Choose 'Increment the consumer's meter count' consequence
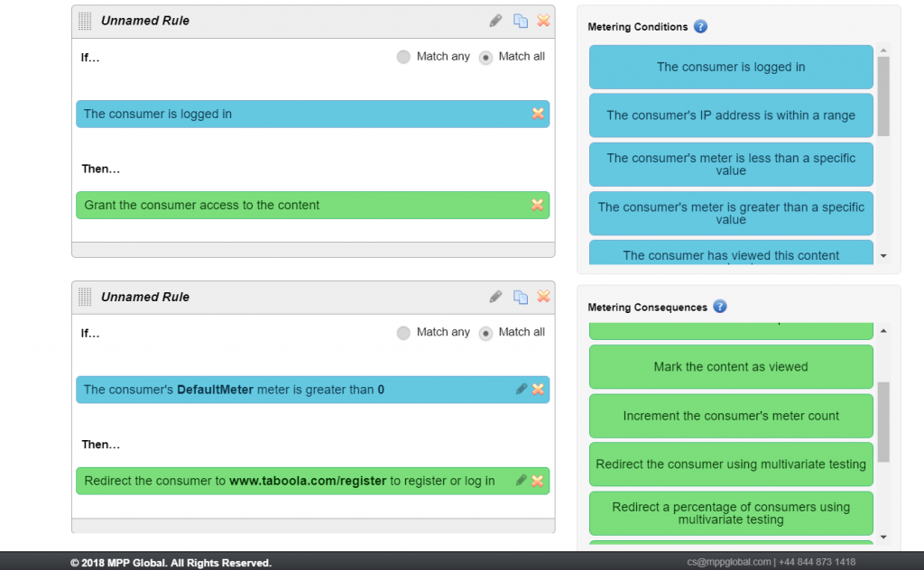Image resolution: width=924 pixels, height=570 pixels. [x=731, y=416]
